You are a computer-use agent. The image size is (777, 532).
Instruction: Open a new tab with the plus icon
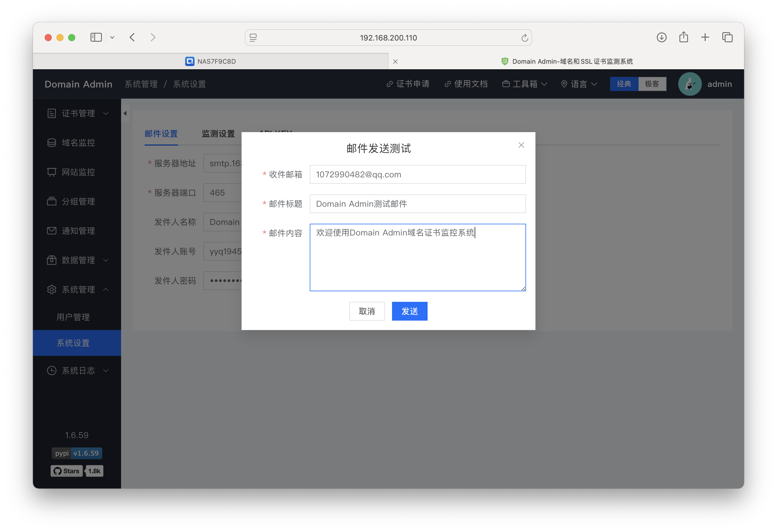(x=705, y=37)
